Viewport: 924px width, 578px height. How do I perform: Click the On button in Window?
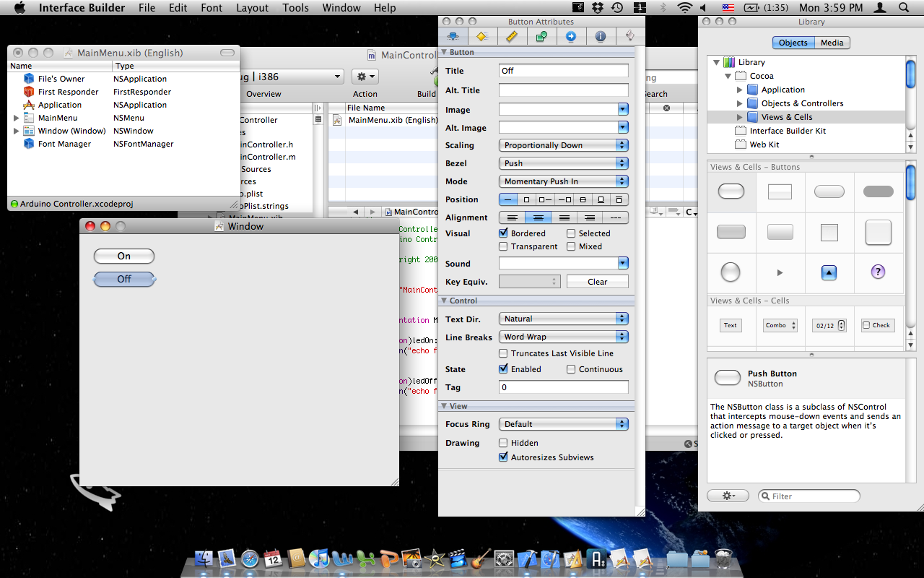(124, 256)
